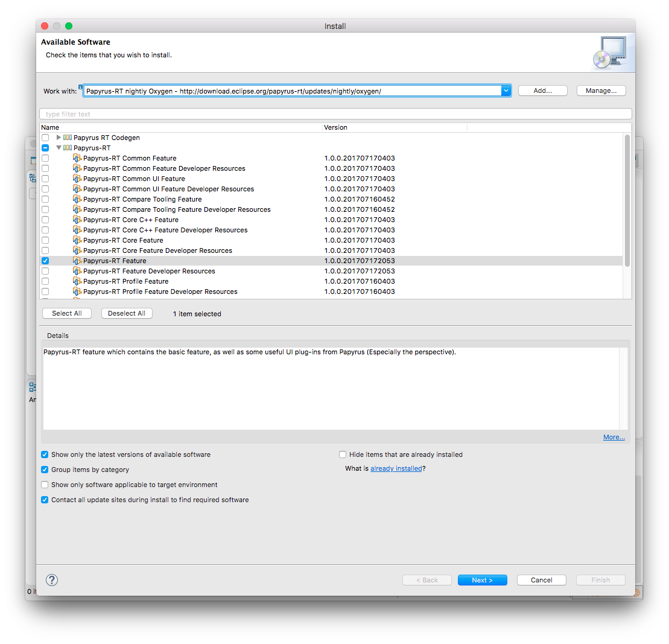Expand the Papyrus RT Codegen tree node
Screen dimensions: 669x644
point(58,137)
